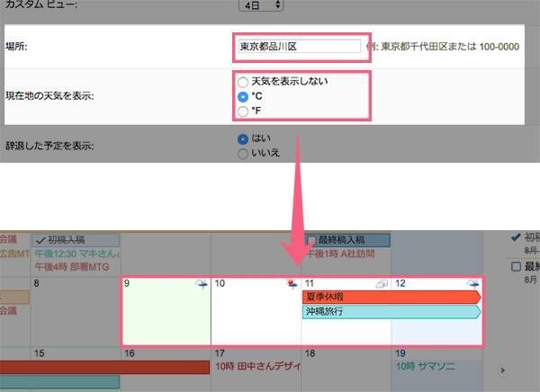The height and width of the screenshot is (392, 540).
Task: Select day 19 in the calendar
Action: (400, 353)
